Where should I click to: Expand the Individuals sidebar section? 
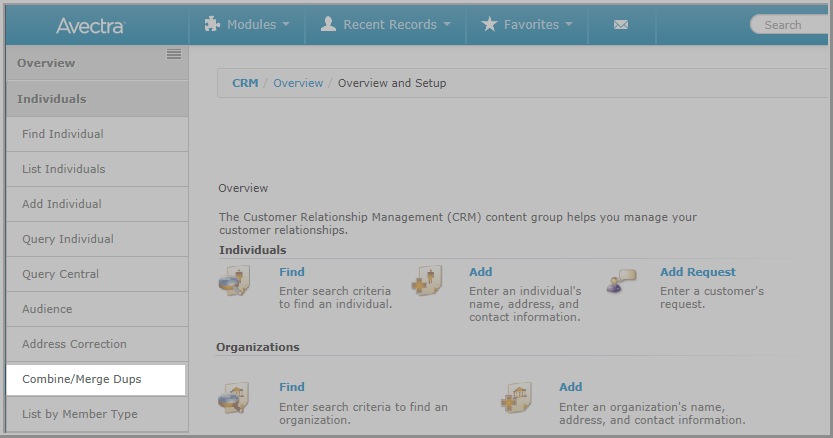(97, 99)
